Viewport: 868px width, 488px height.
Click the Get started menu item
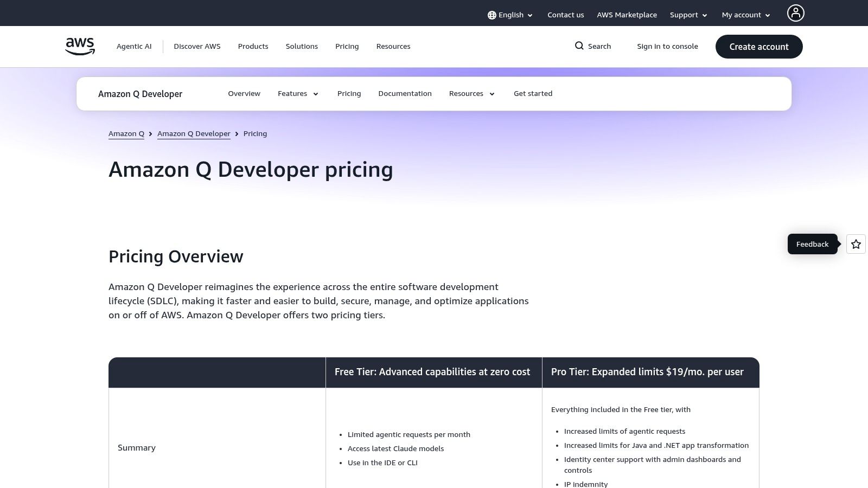533,93
